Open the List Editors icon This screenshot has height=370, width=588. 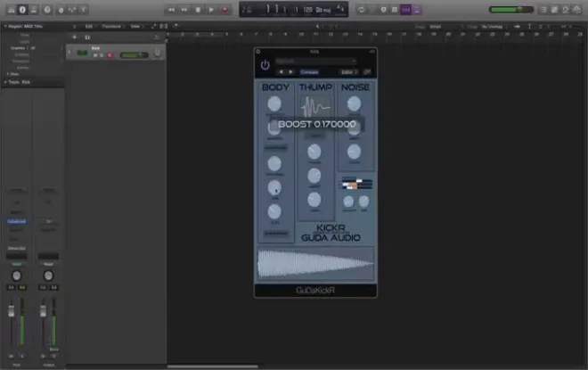point(543,10)
